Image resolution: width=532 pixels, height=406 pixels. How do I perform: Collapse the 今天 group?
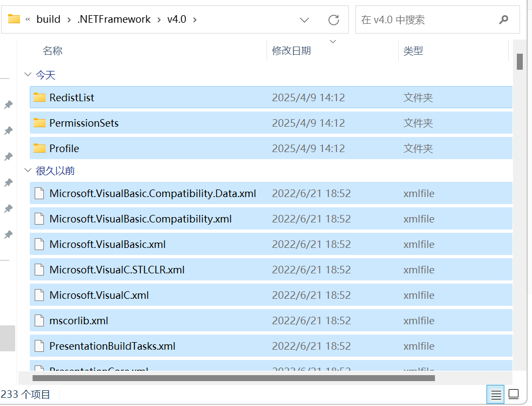[28, 75]
